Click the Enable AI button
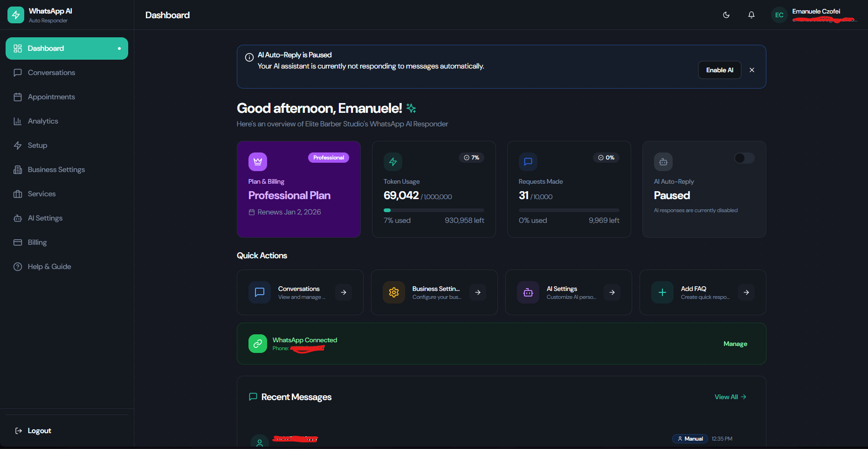Screen dimensions: 868x449 click(719, 70)
